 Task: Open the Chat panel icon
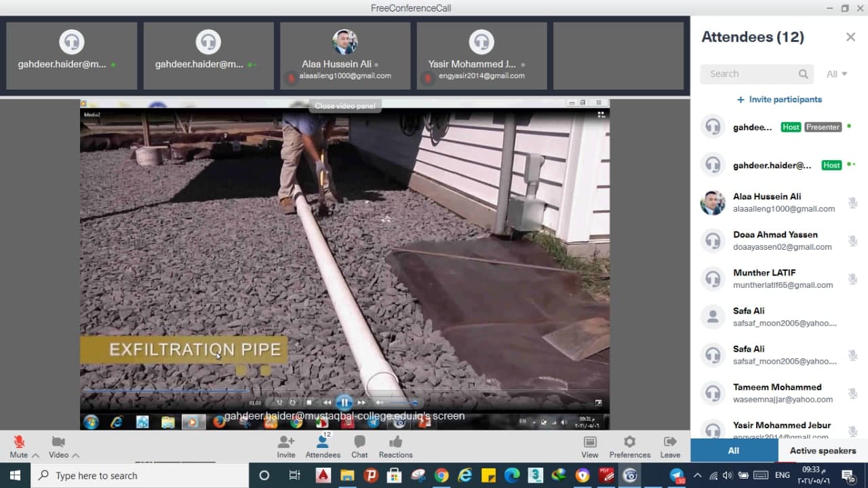pos(359,442)
